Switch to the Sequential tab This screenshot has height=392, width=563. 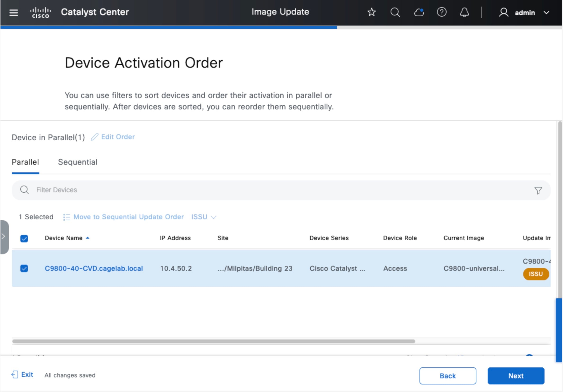tap(77, 162)
